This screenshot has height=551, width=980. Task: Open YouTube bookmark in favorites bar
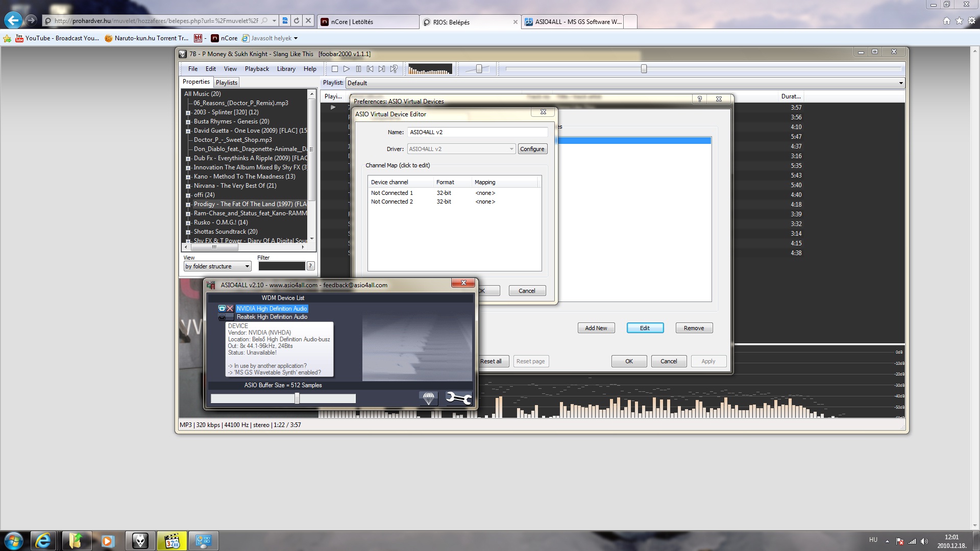[x=57, y=38]
